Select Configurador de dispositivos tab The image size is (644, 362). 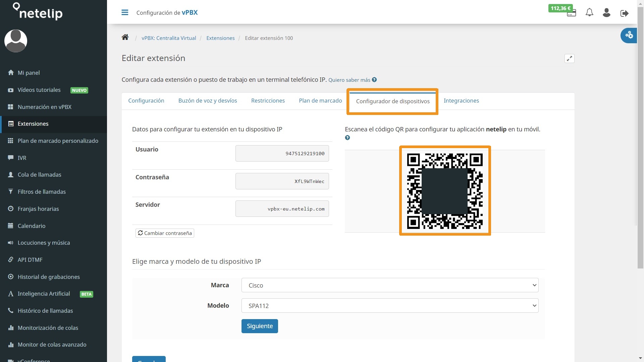point(393,101)
